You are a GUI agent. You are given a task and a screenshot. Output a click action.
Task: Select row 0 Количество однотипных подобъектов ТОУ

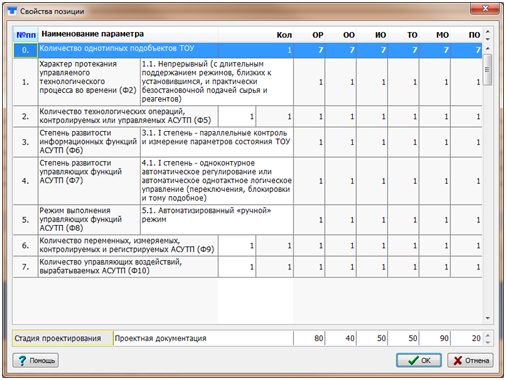tap(247, 50)
